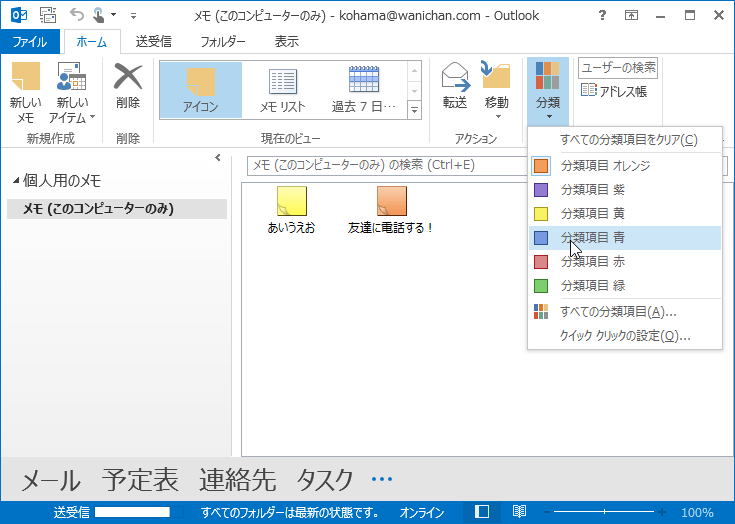Screen dimensions: 735x524
Task: Open すべての分類項目(A)... dialog
Action: click(625, 312)
